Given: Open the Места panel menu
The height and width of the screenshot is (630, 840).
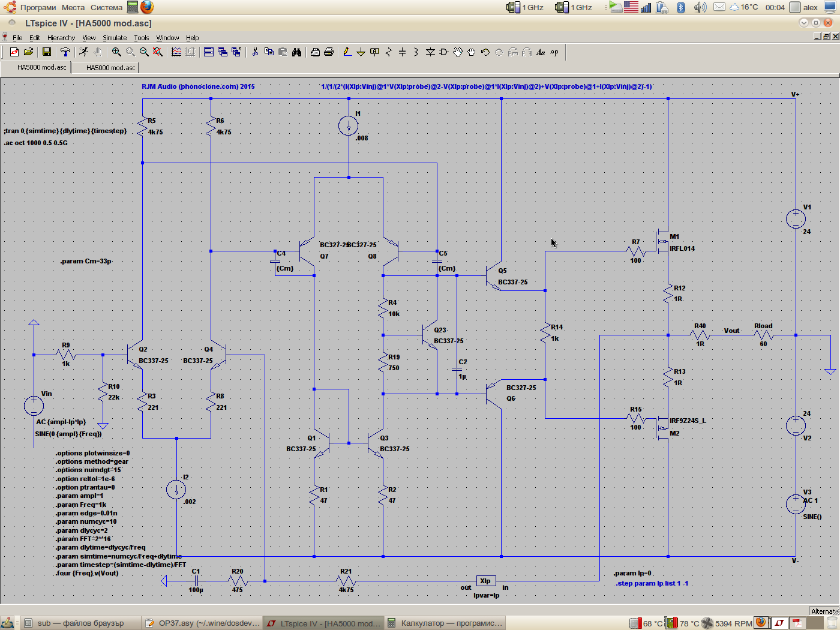Looking at the screenshot, I should click(x=73, y=7).
